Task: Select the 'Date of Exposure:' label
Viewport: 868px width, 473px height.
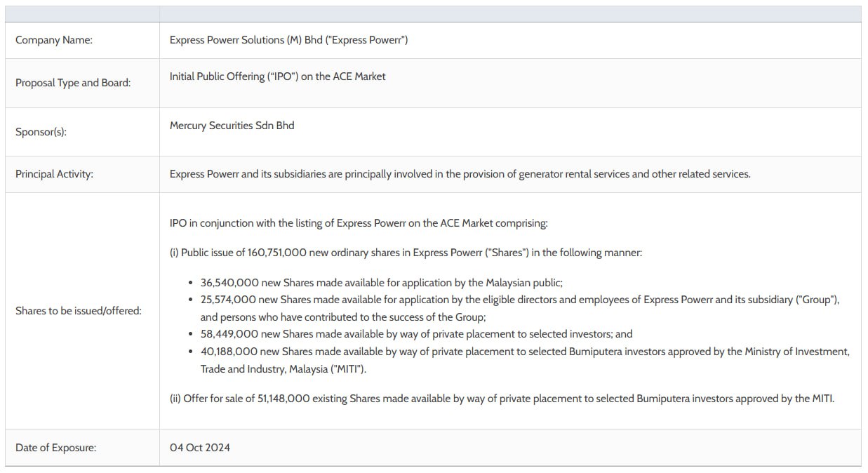Action: pos(56,448)
